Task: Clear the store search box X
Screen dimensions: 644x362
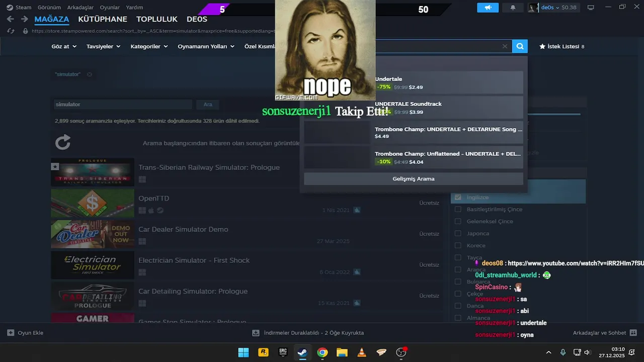Action: [x=505, y=46]
